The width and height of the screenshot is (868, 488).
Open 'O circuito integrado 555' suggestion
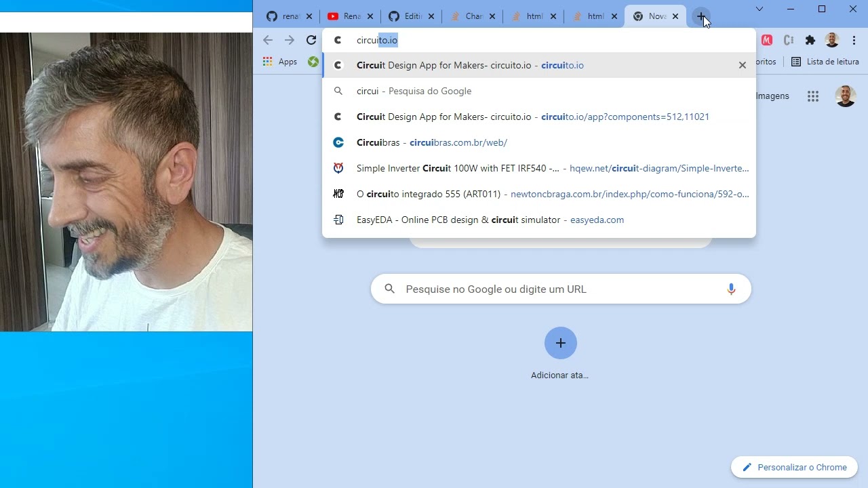(x=539, y=194)
